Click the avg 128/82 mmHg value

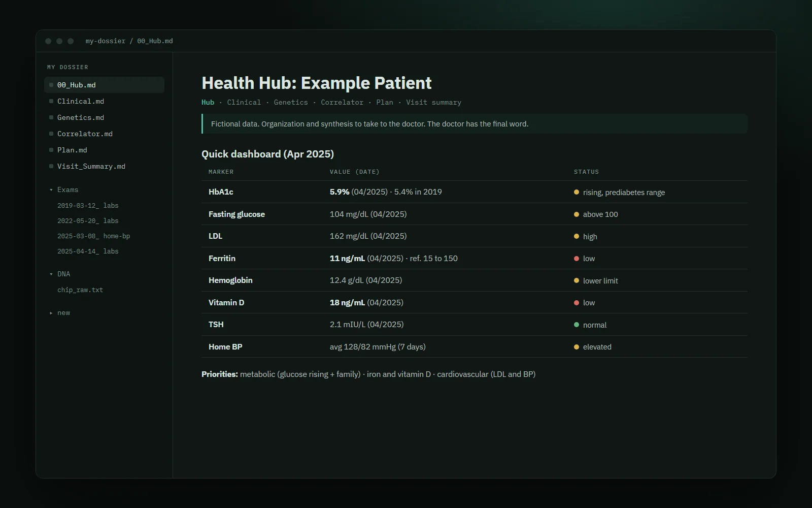(x=378, y=347)
